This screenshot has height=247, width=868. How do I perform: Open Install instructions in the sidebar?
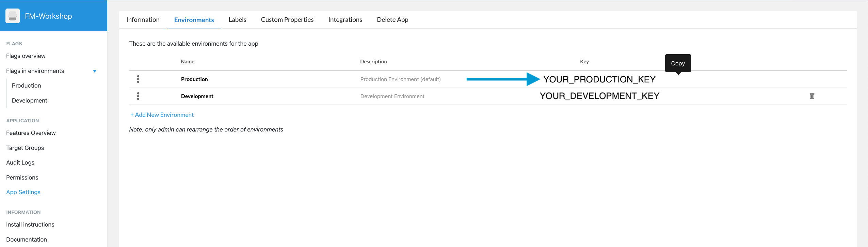30,225
